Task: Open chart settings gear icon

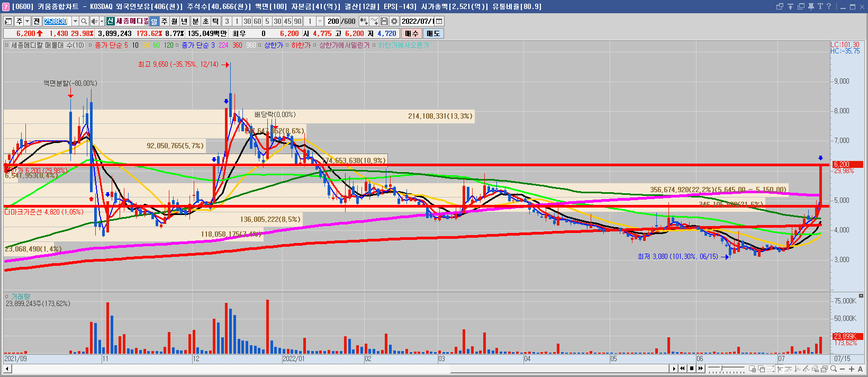Action: [x=394, y=21]
